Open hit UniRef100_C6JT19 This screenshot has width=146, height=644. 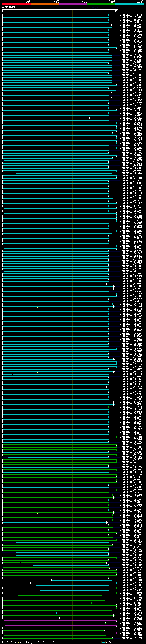[131, 22]
